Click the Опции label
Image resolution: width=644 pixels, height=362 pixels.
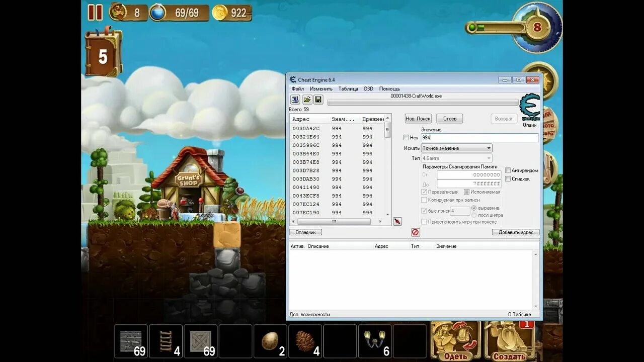click(529, 125)
